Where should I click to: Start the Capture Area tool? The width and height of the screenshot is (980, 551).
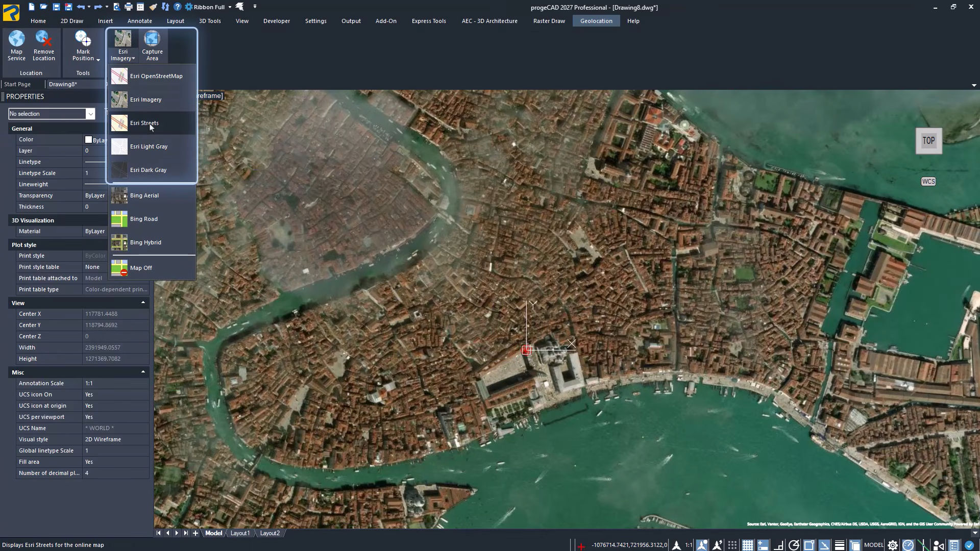[152, 46]
